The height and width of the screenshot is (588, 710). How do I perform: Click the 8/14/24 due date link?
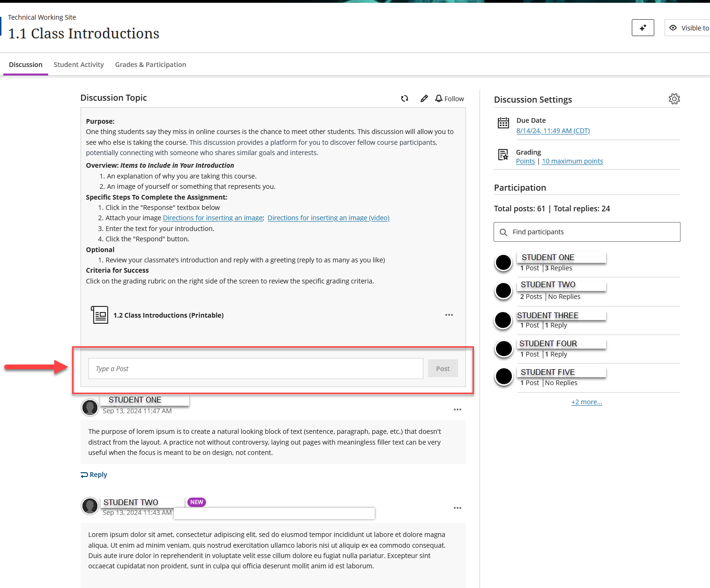pos(553,130)
